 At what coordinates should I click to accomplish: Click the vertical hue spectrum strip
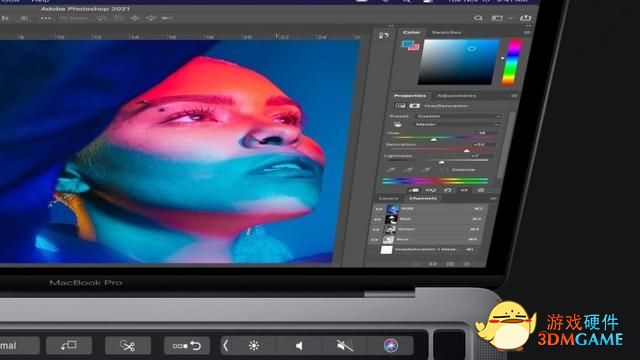(x=511, y=62)
